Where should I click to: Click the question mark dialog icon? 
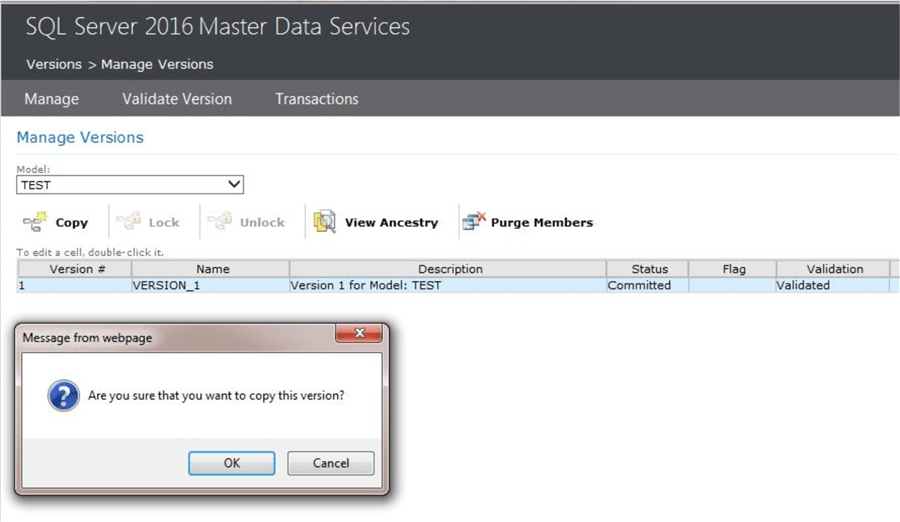pos(64,396)
